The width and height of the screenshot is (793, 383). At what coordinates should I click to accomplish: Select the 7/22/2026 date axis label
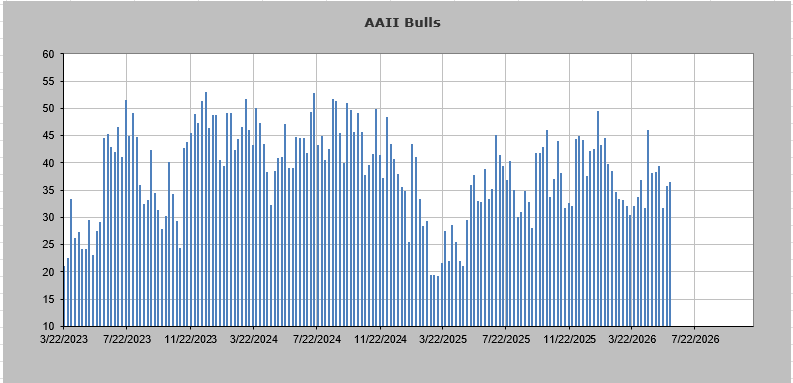[694, 339]
